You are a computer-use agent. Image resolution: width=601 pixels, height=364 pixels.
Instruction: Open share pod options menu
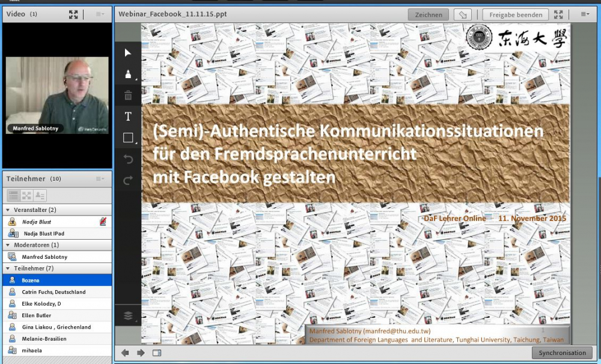tap(585, 14)
